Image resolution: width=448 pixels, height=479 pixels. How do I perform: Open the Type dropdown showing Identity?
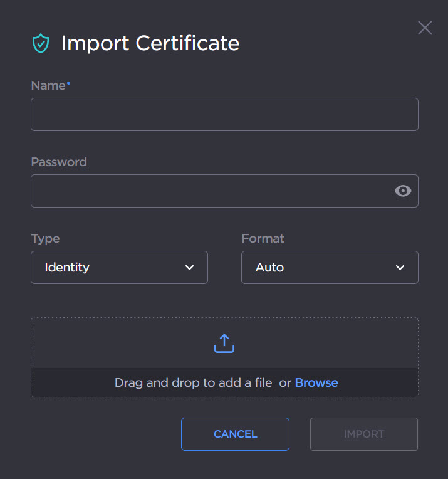coord(119,268)
